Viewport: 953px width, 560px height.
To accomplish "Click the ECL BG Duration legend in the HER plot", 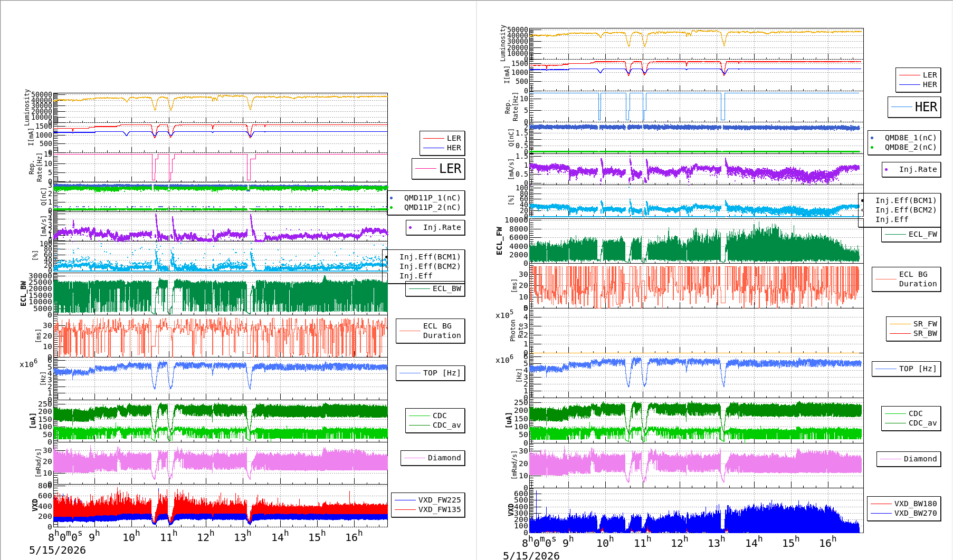I will tap(907, 279).
